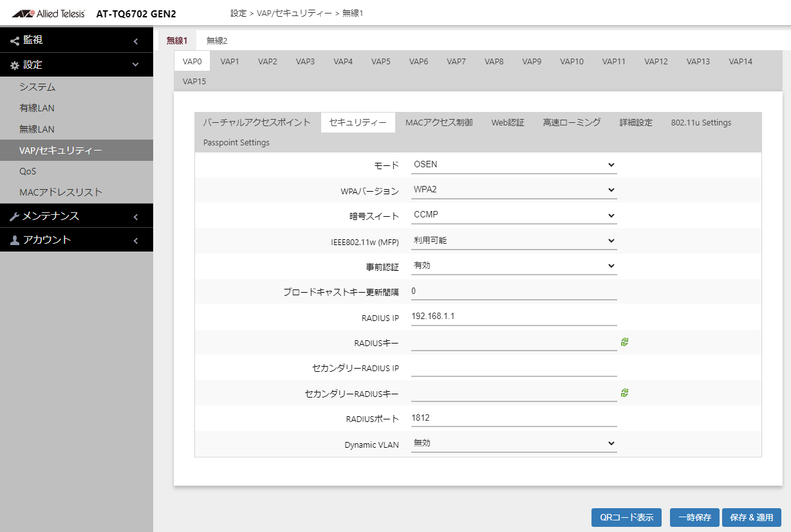Image resolution: width=791 pixels, height=532 pixels.
Task: Expand the 監視 menu chevron
Action: point(136,41)
